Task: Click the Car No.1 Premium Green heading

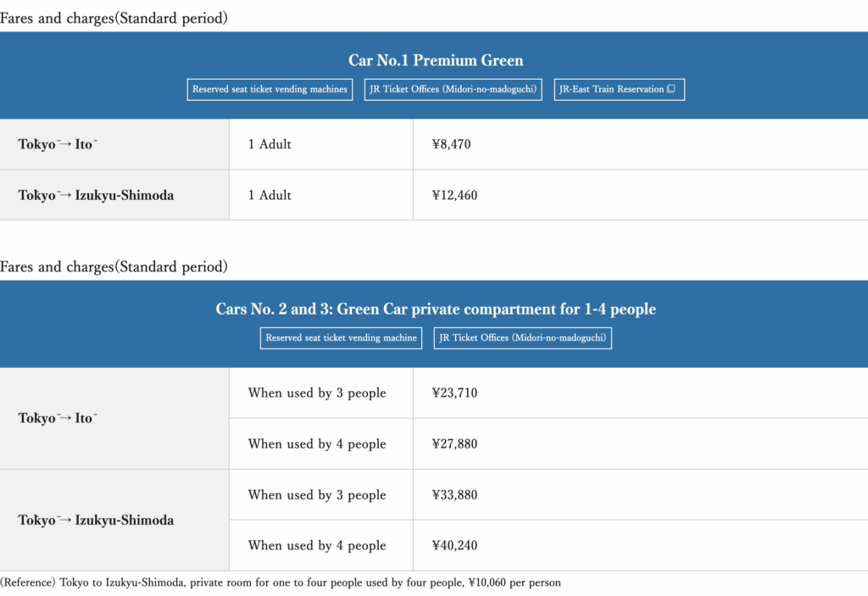Action: pyautogui.click(x=436, y=60)
